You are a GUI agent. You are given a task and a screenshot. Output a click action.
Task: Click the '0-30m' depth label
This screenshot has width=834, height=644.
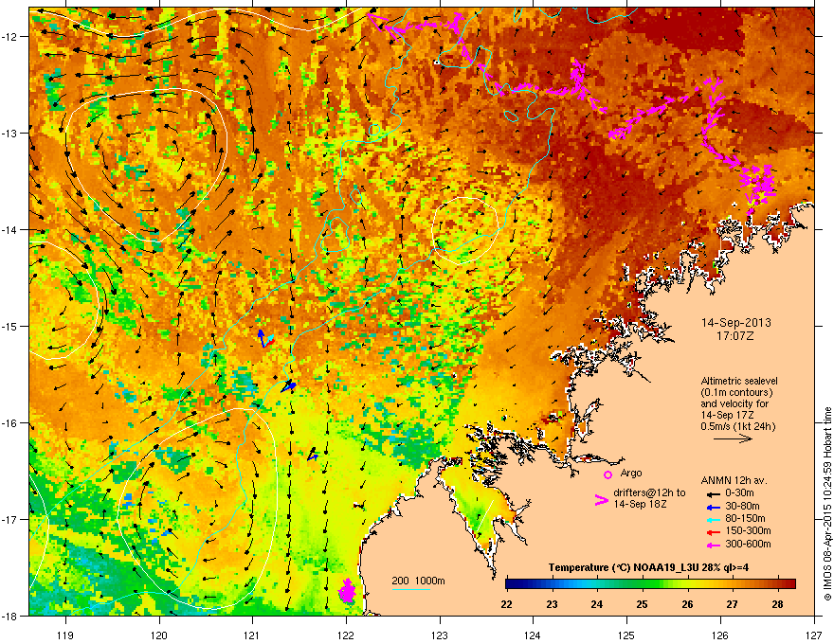click(x=739, y=493)
